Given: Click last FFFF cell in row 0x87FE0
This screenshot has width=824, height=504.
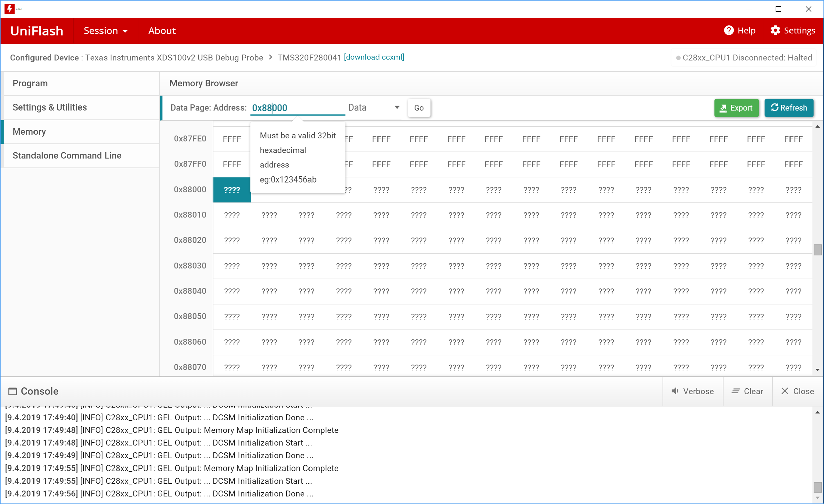Looking at the screenshot, I should tap(793, 139).
